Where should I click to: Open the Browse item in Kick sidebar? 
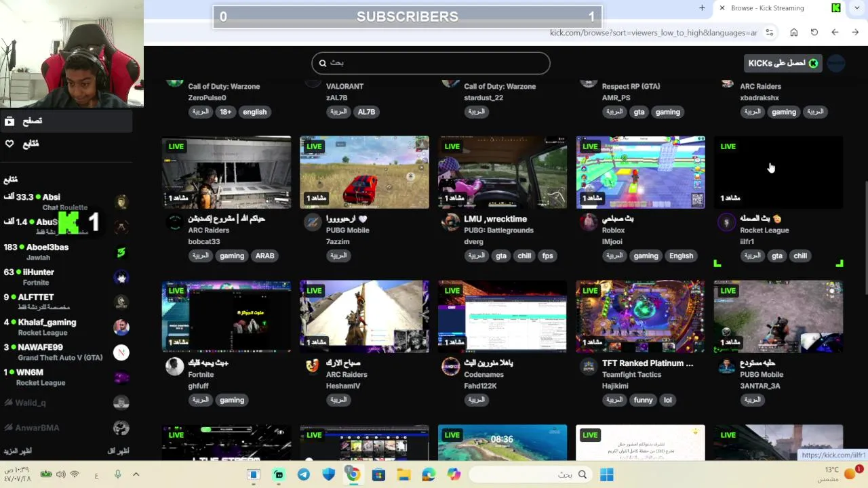(x=66, y=121)
